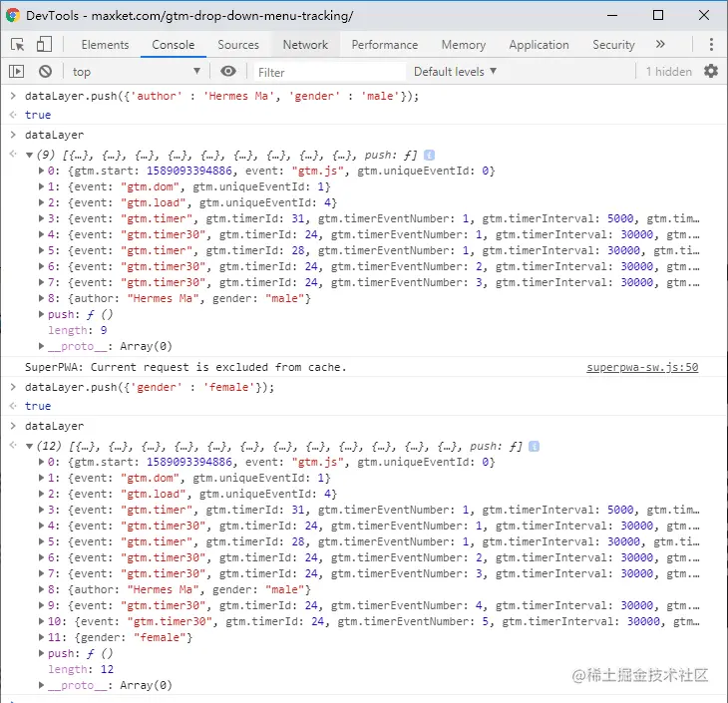Viewport: 728px width, 703px height.
Task: Click the info badge beside the (12) array
Action: point(534,446)
